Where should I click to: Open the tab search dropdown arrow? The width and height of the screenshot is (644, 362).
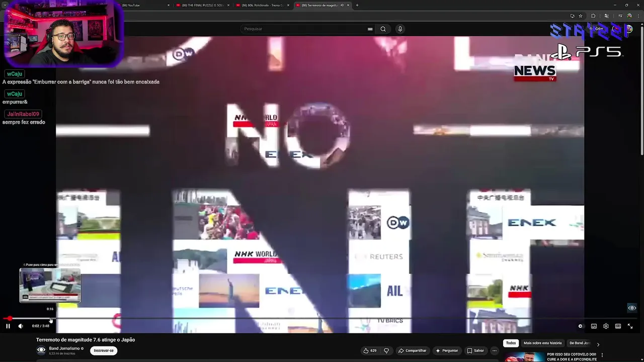(x=5, y=5)
